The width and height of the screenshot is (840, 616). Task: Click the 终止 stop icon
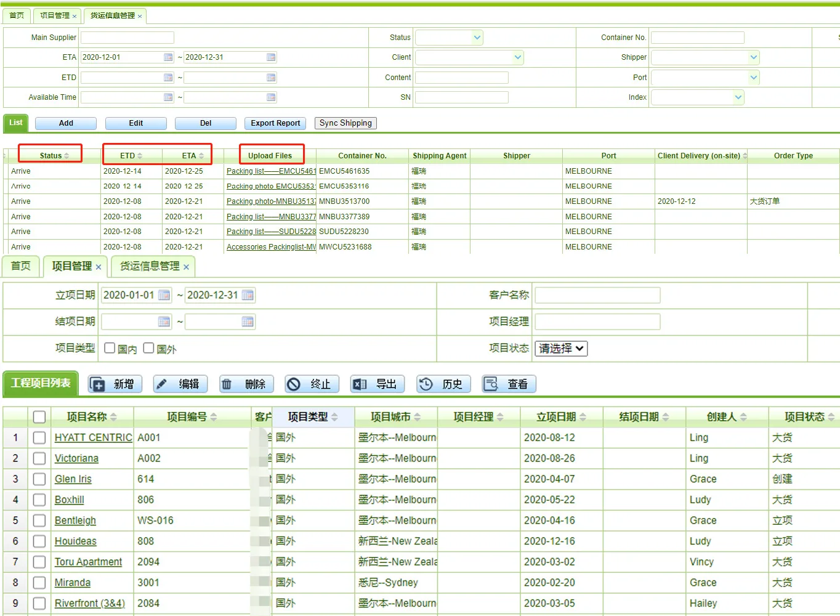click(294, 384)
